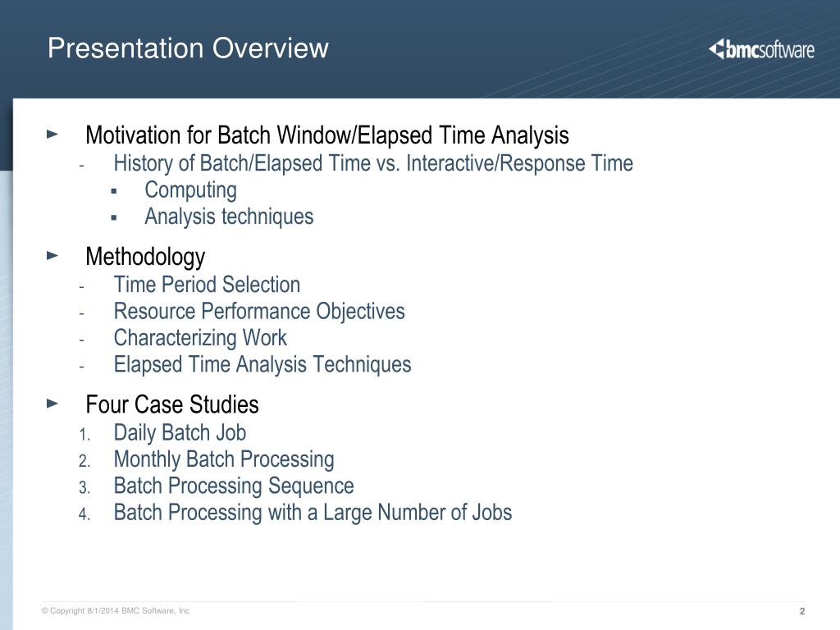Image resolution: width=840 pixels, height=630 pixels.
Task: Click the arrow bullet beside Methodology
Action: tap(52, 256)
